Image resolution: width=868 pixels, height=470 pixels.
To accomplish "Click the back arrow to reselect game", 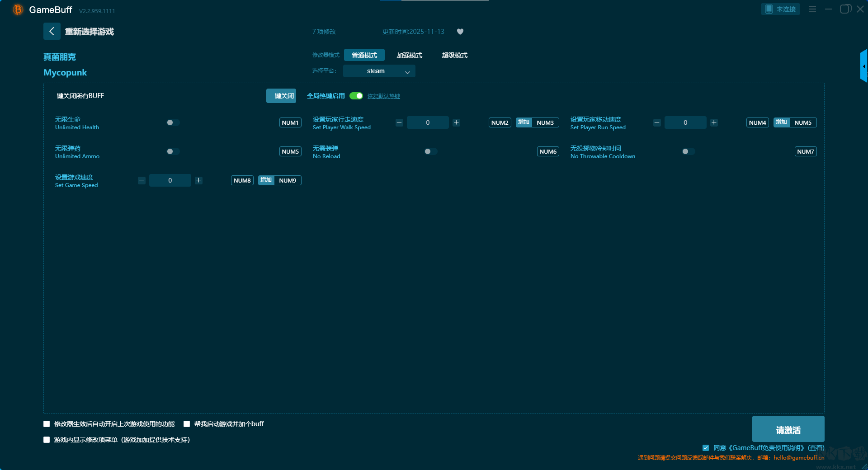I will [x=52, y=31].
